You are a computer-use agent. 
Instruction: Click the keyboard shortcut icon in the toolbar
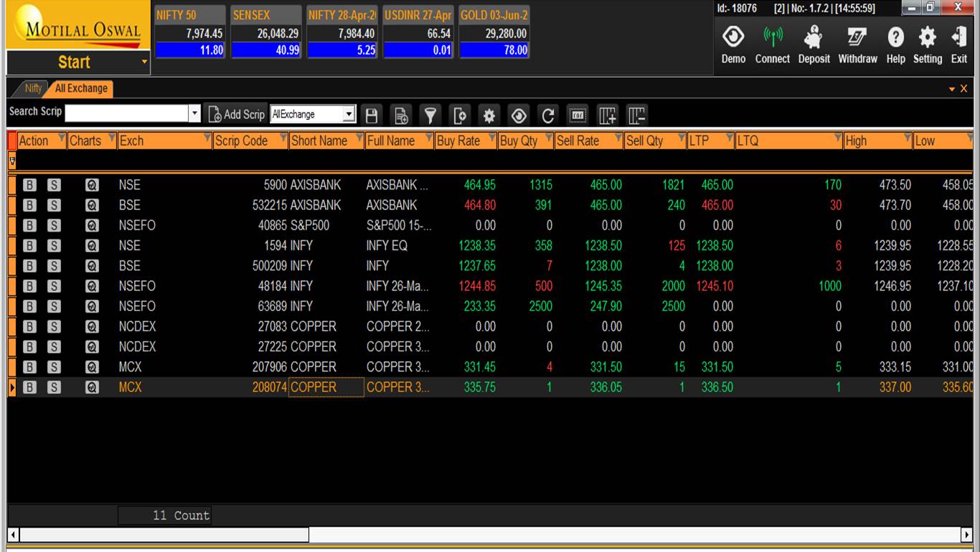pos(578,115)
